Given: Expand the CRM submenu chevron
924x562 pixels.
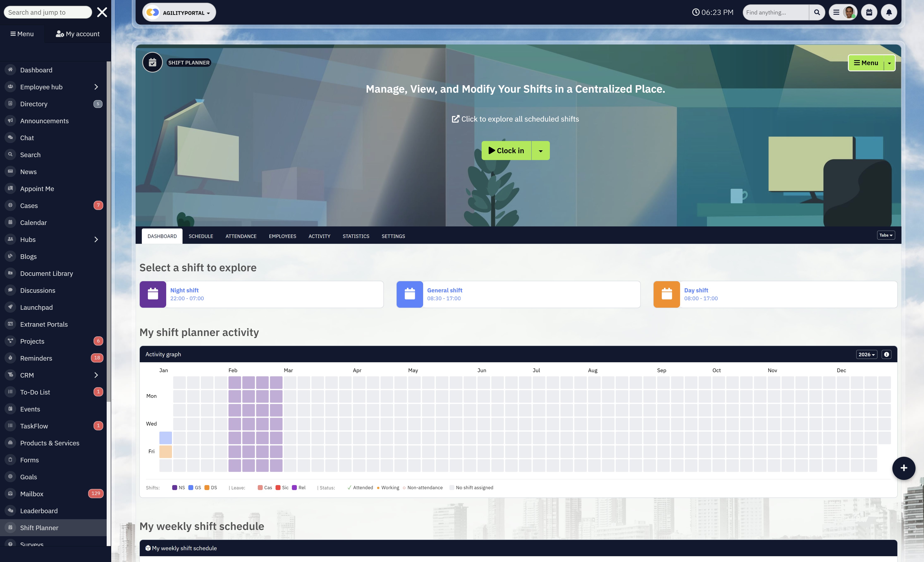Looking at the screenshot, I should [x=96, y=375].
